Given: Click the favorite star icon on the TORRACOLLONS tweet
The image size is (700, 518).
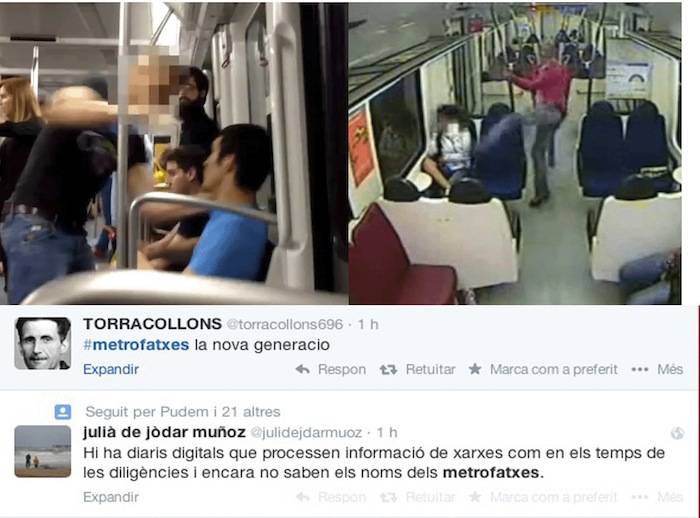Looking at the screenshot, I should pyautogui.click(x=475, y=369).
